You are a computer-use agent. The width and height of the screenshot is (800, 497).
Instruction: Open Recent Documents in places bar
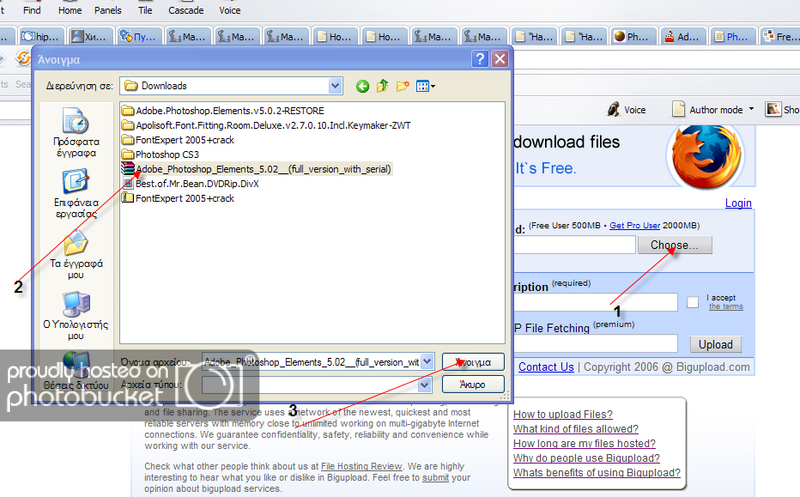pyautogui.click(x=76, y=133)
